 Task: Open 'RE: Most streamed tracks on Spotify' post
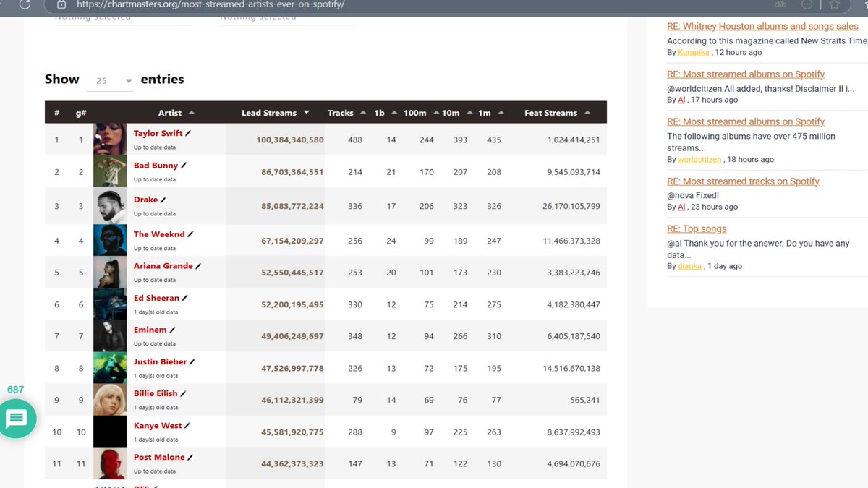tap(743, 181)
